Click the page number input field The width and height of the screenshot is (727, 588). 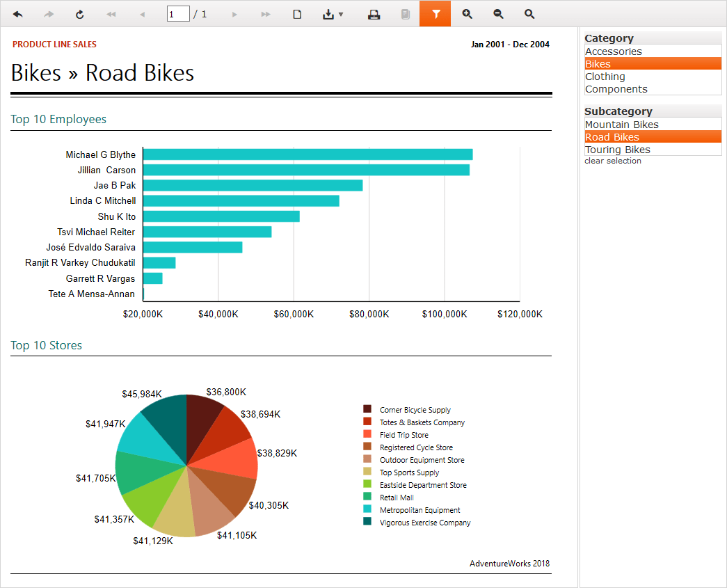tap(178, 14)
